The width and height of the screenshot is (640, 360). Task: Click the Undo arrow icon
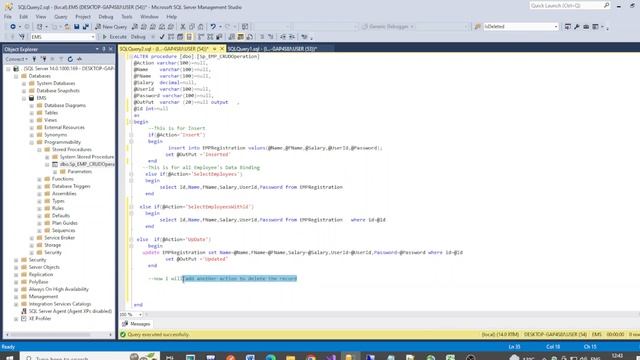[213, 27]
